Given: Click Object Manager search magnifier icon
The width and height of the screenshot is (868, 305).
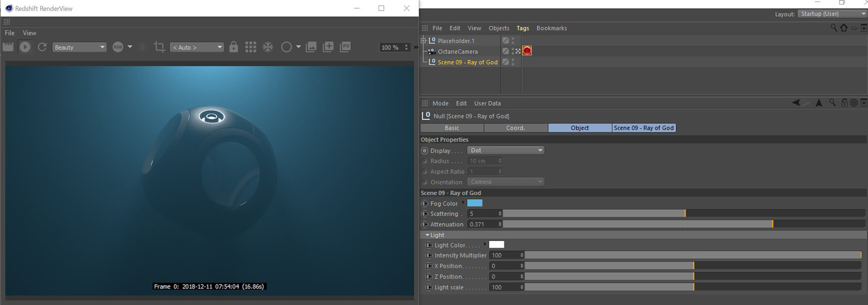Looking at the screenshot, I should (834, 28).
